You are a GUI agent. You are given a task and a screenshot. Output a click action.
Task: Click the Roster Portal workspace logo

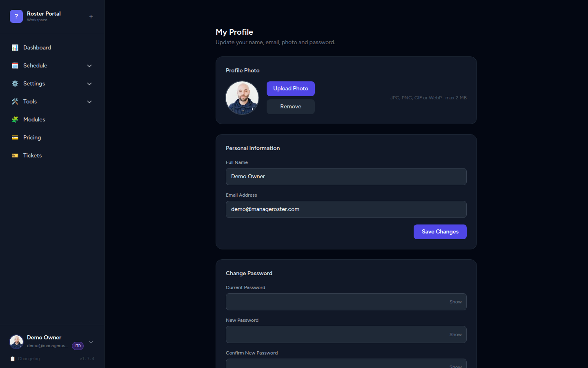pos(16,16)
